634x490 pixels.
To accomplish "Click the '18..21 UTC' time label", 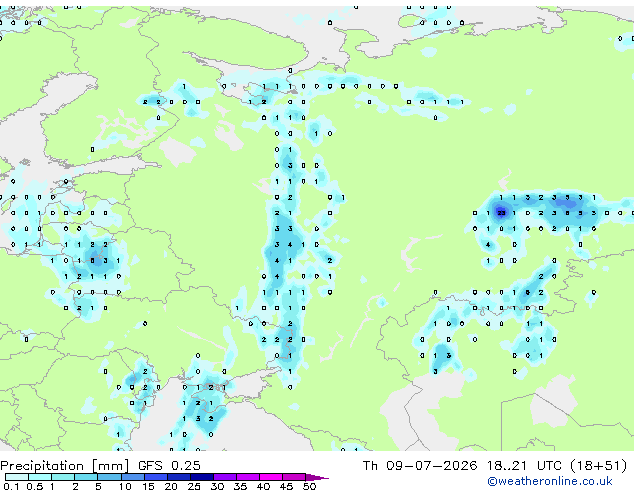I will (x=524, y=466).
